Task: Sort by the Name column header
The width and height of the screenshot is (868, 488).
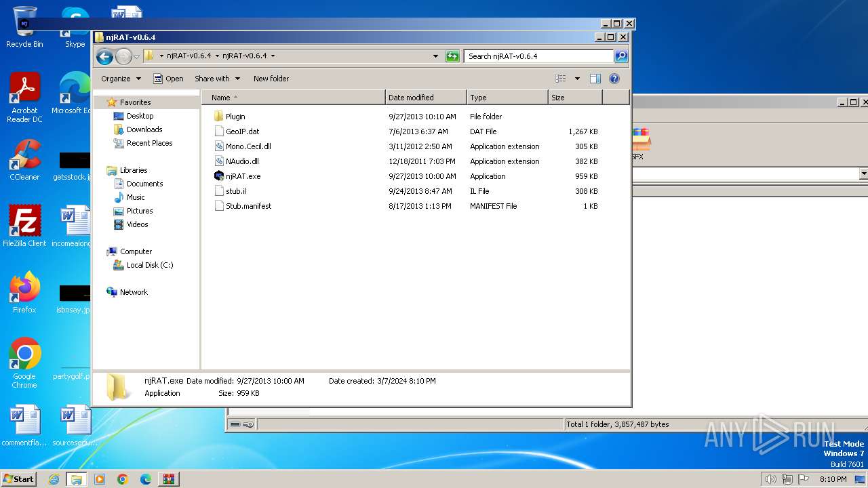Action: [294, 98]
